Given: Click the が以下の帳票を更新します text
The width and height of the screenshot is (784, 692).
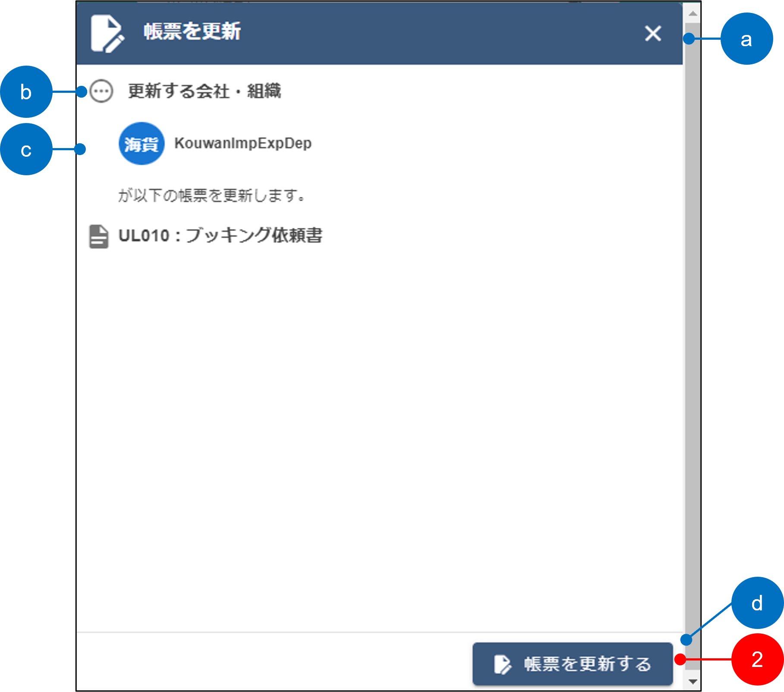Looking at the screenshot, I should click(212, 196).
